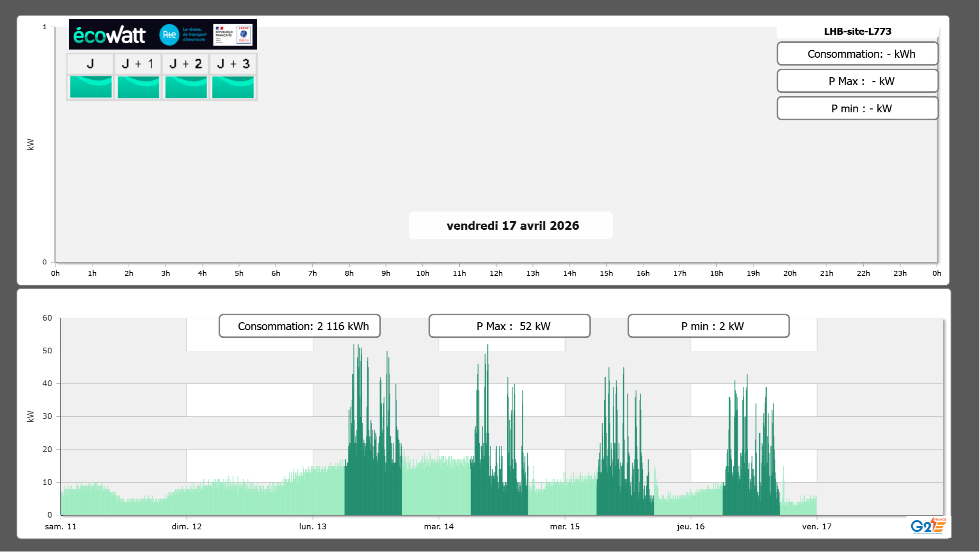Click the weekly P min 2 kW box
This screenshot has height=552, width=980.
pyautogui.click(x=708, y=326)
